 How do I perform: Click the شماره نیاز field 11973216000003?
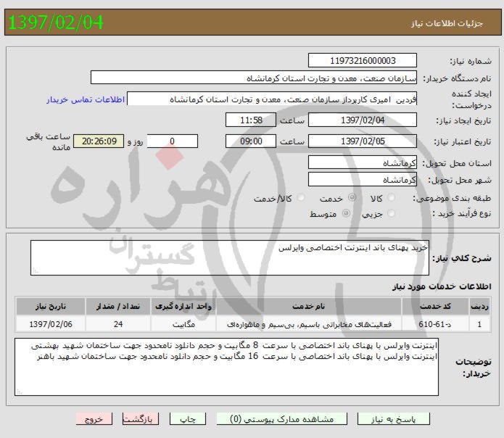click(363, 60)
